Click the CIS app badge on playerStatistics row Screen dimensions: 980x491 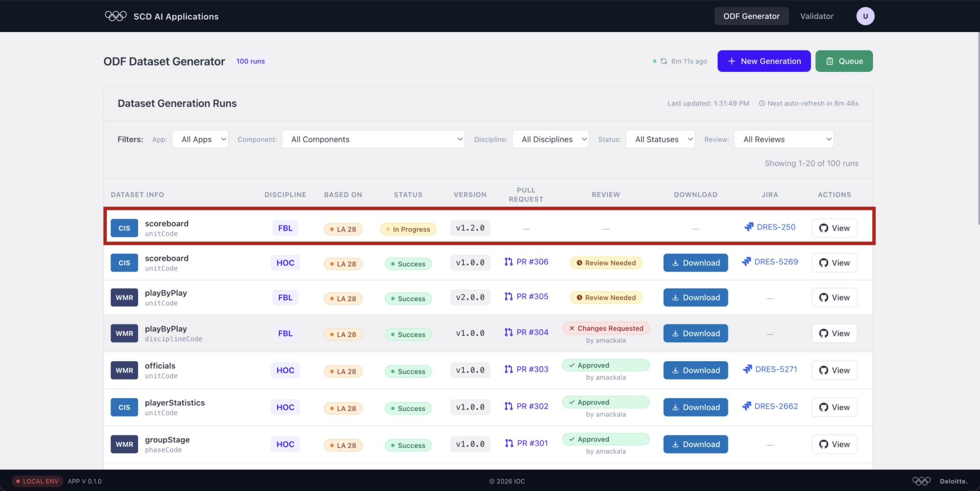pos(124,407)
